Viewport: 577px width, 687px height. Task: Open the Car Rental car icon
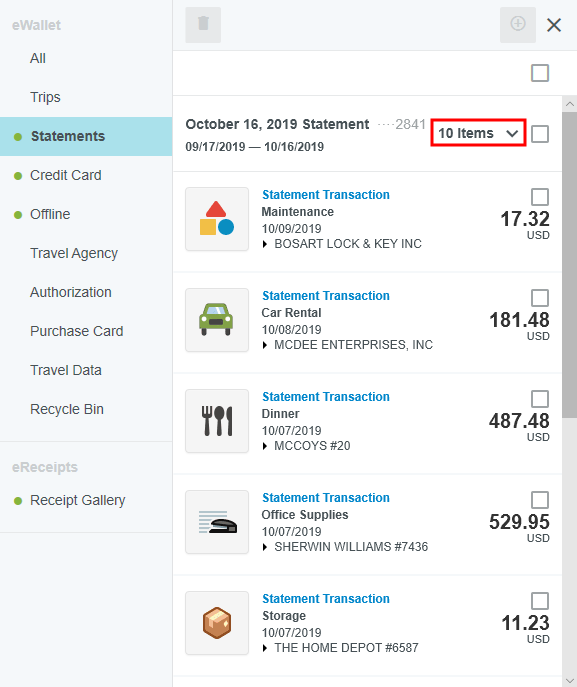[x=217, y=320]
